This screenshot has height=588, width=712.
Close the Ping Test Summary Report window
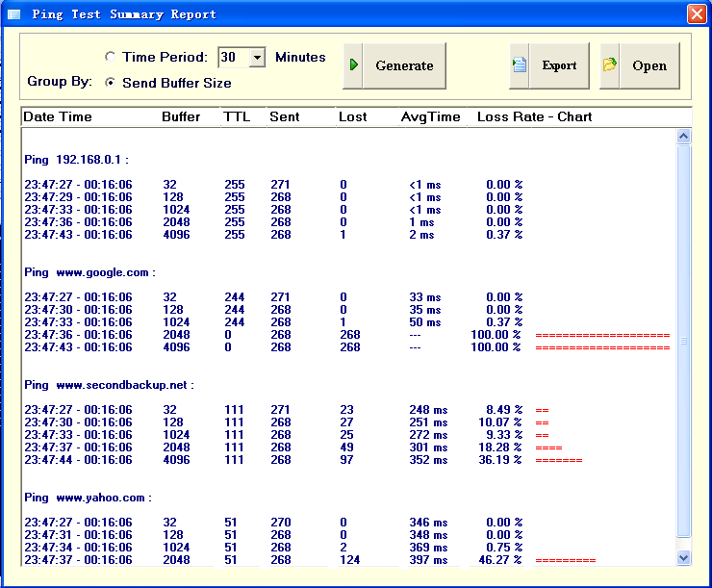click(696, 14)
